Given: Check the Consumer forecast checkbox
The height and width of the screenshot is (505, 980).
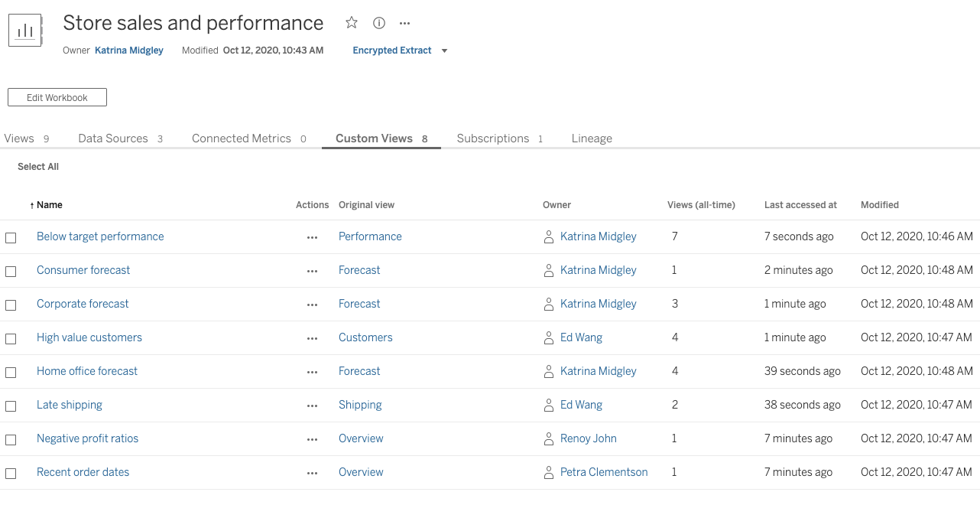Looking at the screenshot, I should pos(11,271).
